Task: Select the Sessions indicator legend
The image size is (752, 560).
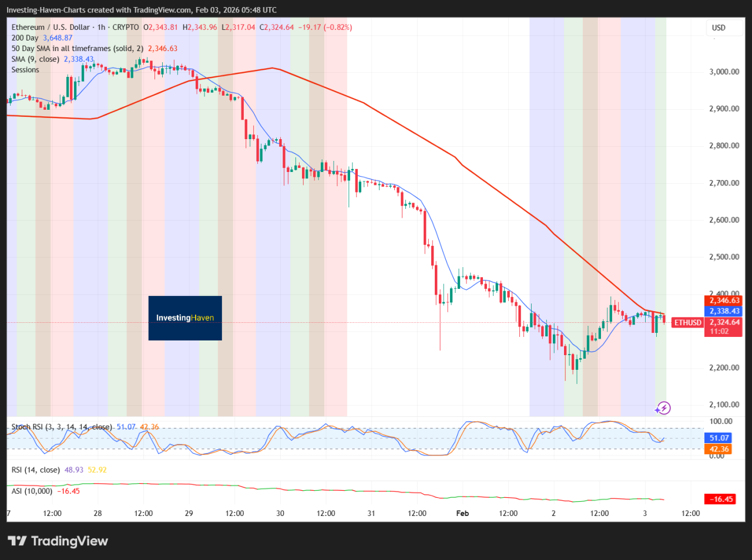Action: click(25, 70)
